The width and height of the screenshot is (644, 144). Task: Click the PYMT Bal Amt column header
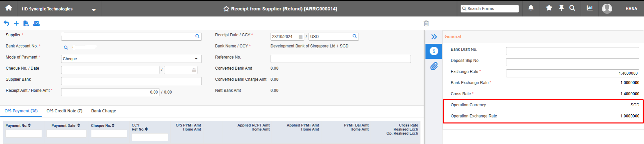click(x=356, y=125)
